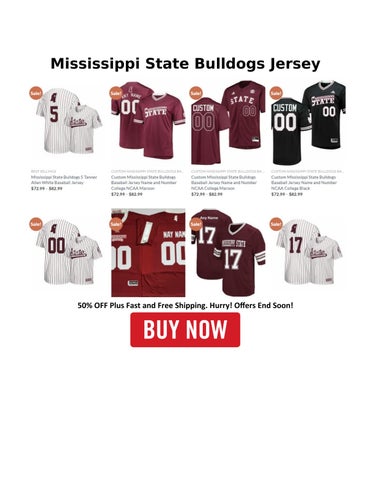Click the red BUY NOW button
The height and width of the screenshot is (480, 371).
(185, 329)
